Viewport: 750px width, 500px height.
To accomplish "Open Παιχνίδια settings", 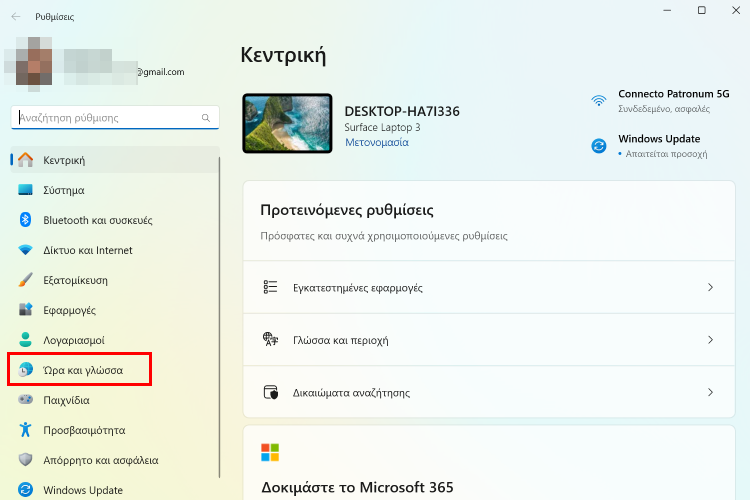I will click(115, 400).
